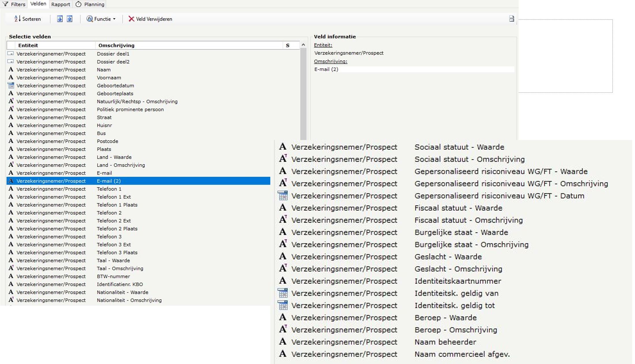Screen dimensions: 635x364
Task: Click the document icon at toolbar right edge
Action: [511, 19]
